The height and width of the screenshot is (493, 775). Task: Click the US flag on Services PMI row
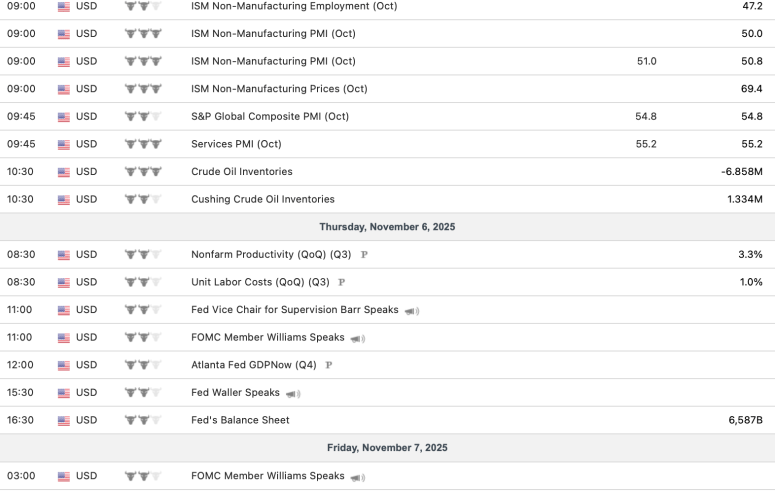(64, 144)
